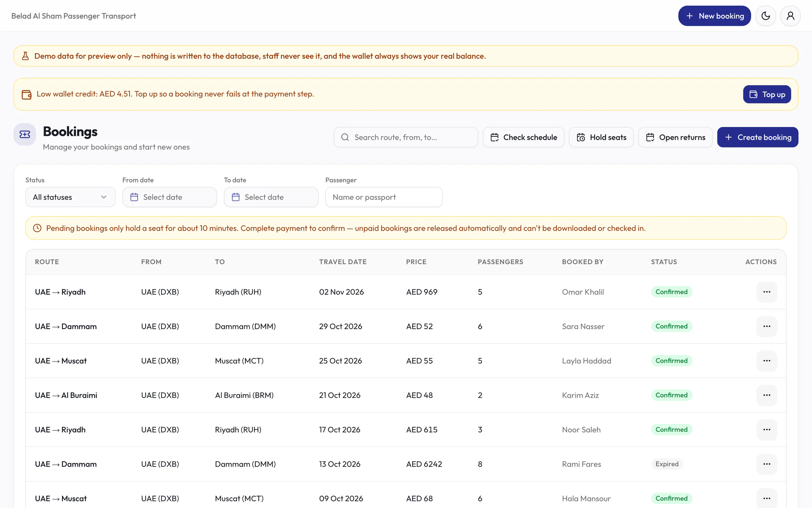Click the 17 Oct 2026 travel date
The width and height of the screenshot is (812, 508).
(339, 430)
